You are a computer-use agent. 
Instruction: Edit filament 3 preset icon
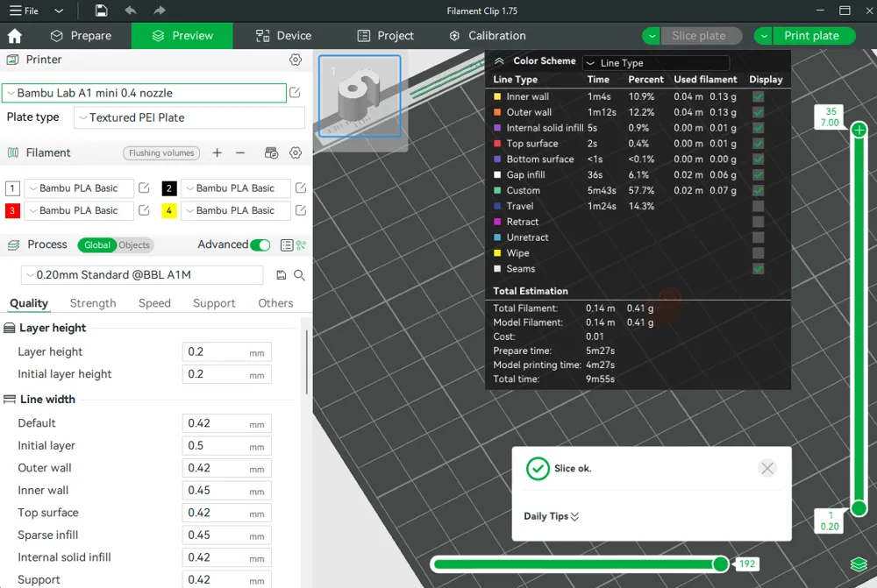[x=144, y=210]
